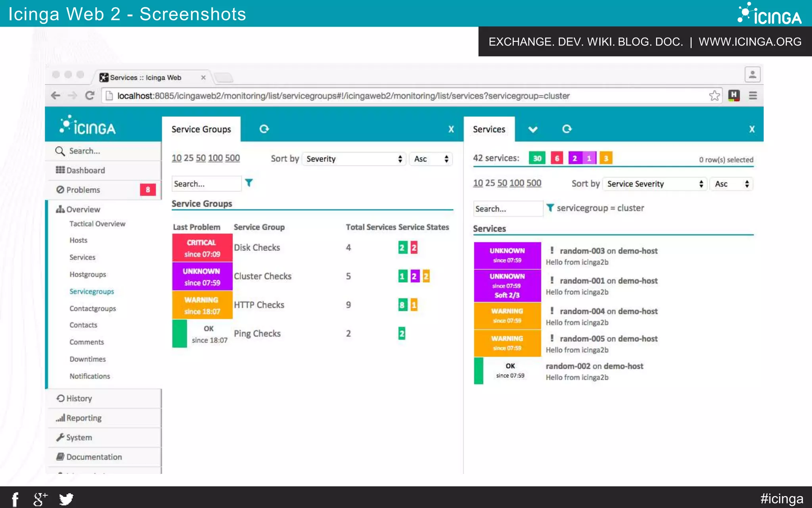
Task: Click the browser back arrow
Action: pos(56,96)
